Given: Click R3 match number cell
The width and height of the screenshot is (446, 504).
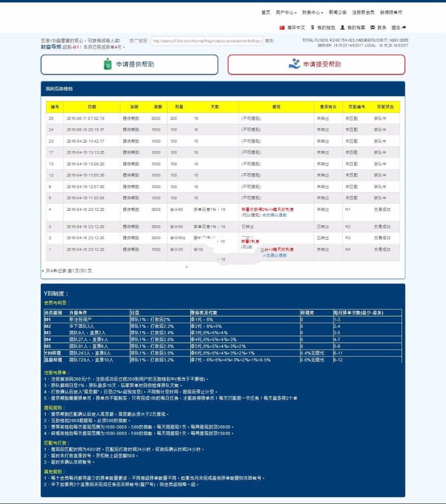Looking at the screenshot, I should pos(348,238).
